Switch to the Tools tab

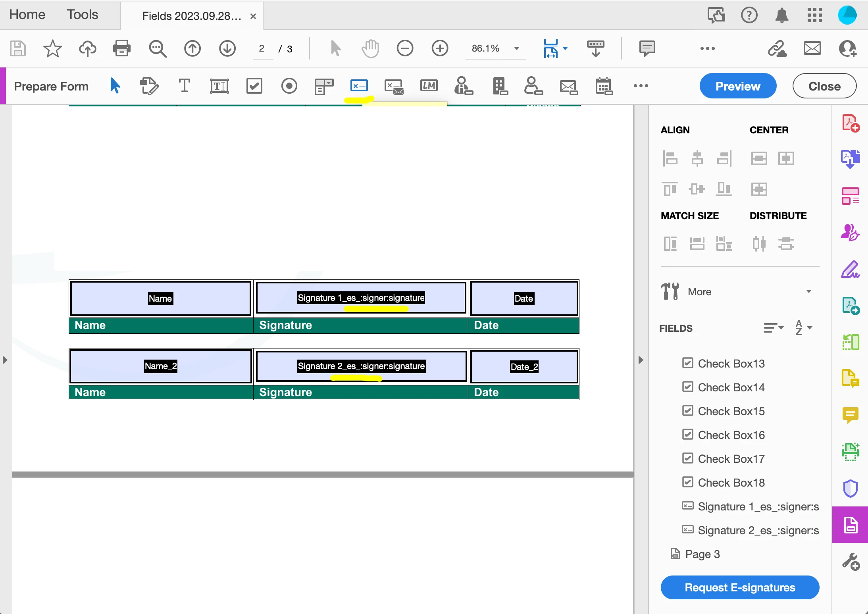pyautogui.click(x=82, y=15)
